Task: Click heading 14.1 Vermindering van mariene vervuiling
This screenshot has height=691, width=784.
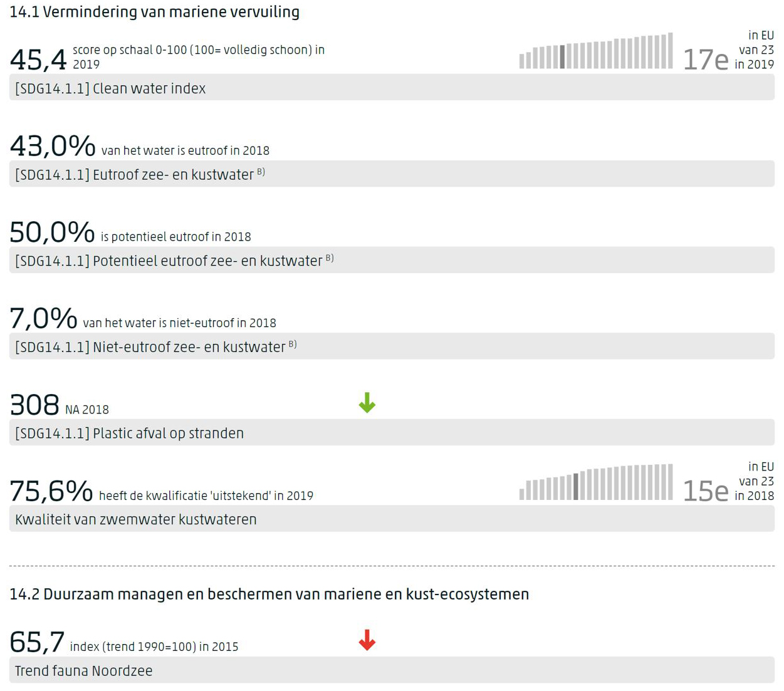Action: click(155, 12)
